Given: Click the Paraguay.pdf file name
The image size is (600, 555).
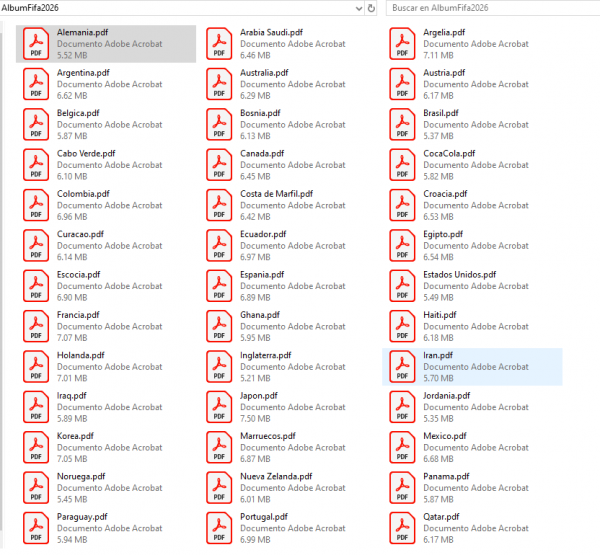Looking at the screenshot, I should [x=82, y=517].
